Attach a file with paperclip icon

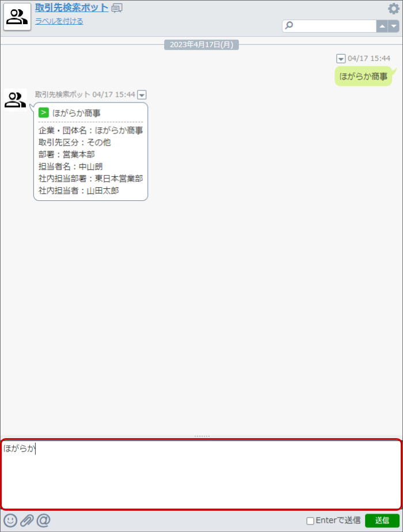click(x=27, y=520)
